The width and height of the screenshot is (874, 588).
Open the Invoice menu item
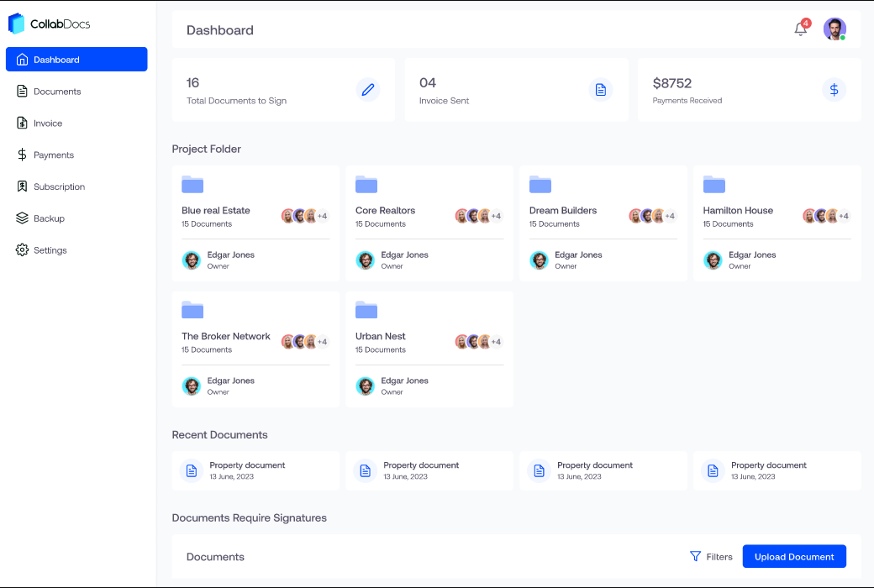(48, 123)
